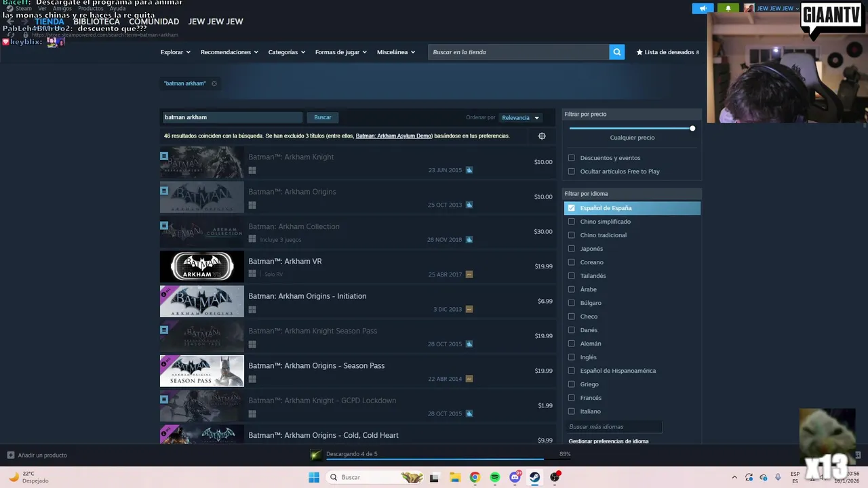
Task: Open File Explorer from taskbar
Action: 454,477
